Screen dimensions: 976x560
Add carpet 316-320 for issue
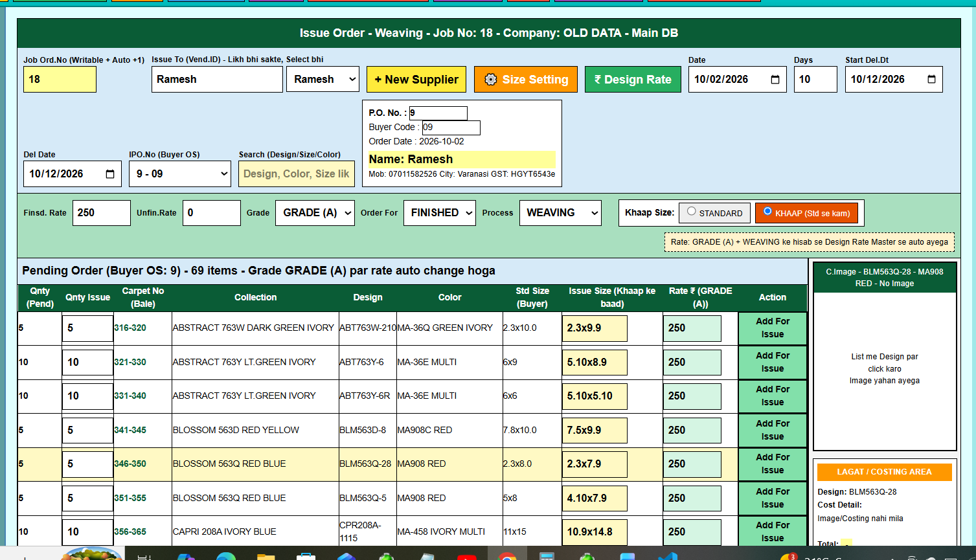point(773,328)
